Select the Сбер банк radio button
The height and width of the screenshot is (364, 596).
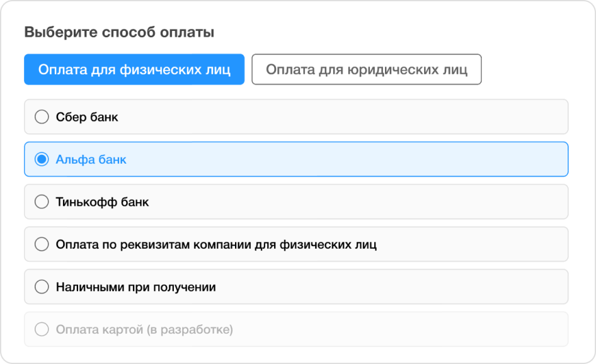coord(42,117)
